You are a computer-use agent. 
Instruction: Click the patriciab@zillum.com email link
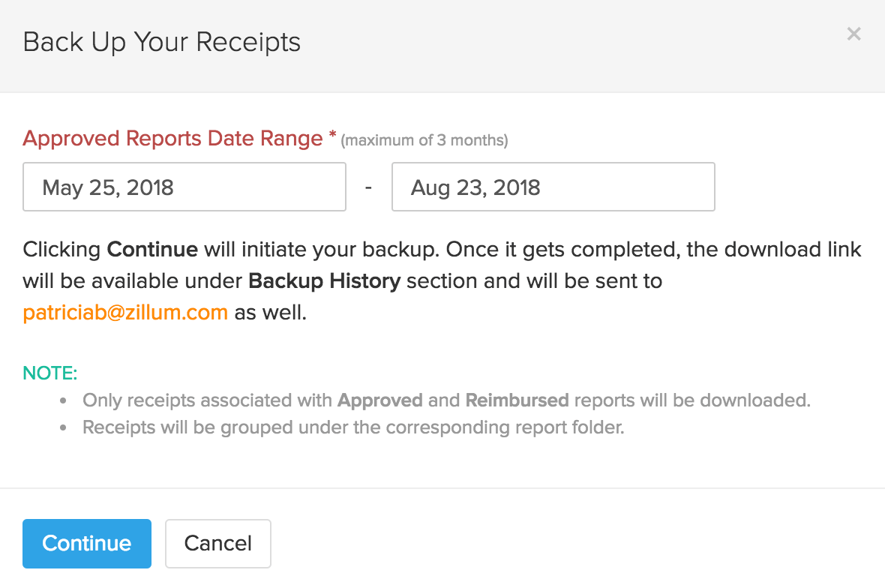[x=125, y=312]
